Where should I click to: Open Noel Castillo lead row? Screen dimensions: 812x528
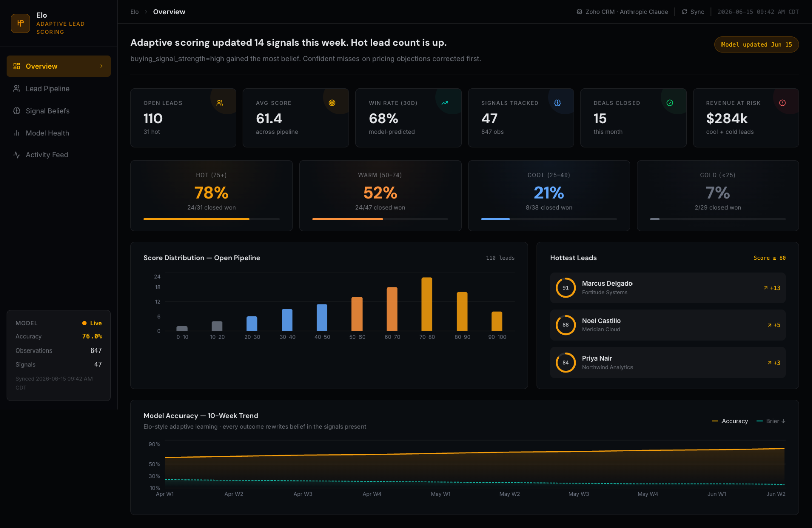point(668,325)
